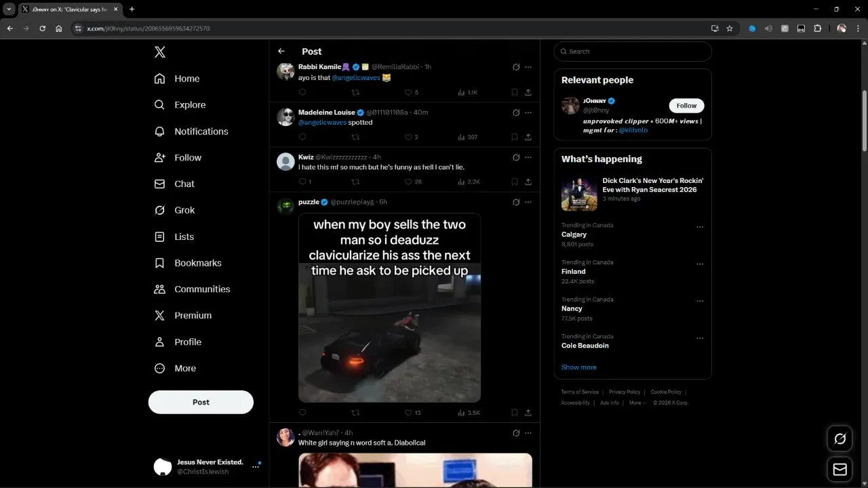Open the Chrome three-dot menu

(858, 28)
